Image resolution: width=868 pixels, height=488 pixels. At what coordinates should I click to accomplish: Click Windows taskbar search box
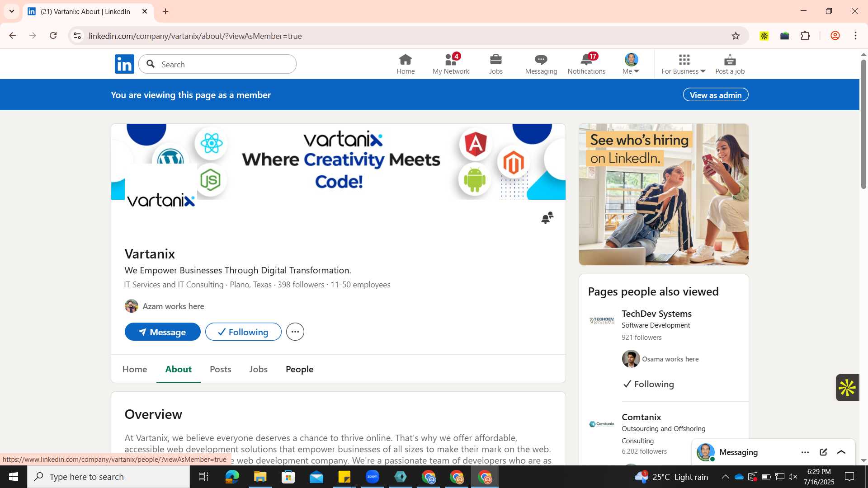(x=108, y=477)
